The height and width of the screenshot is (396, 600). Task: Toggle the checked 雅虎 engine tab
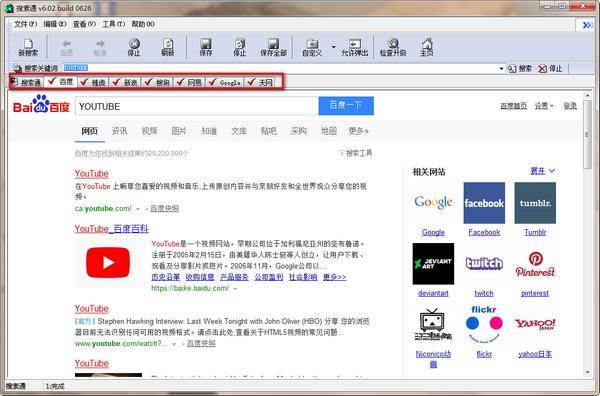[x=93, y=82]
